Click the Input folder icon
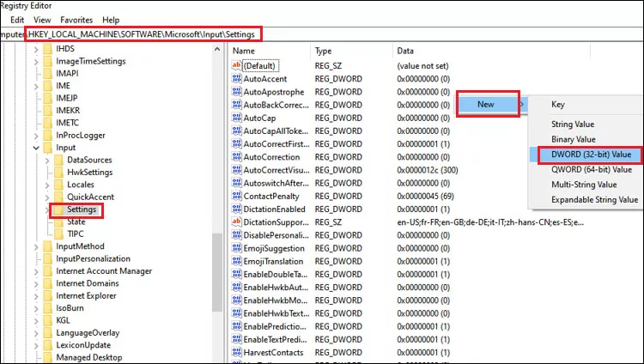 pyautogui.click(x=48, y=148)
